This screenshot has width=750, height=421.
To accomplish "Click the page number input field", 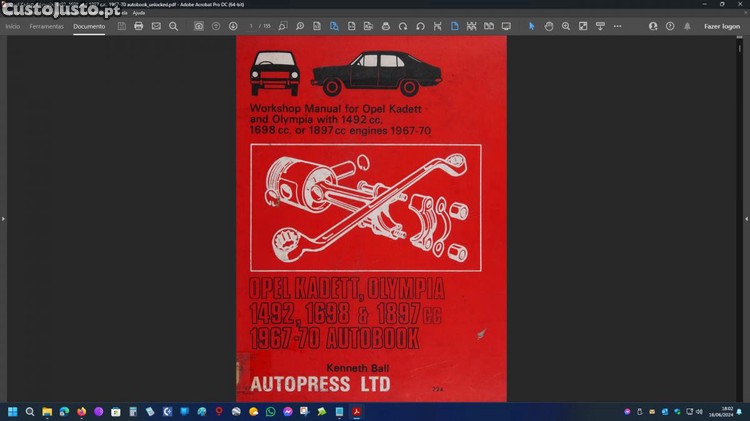I will [x=252, y=26].
